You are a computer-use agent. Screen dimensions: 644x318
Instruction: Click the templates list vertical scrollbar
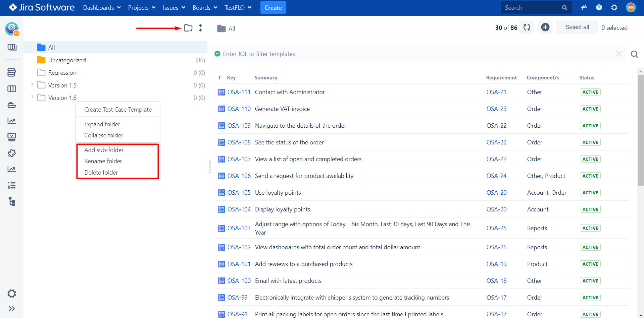641,130
